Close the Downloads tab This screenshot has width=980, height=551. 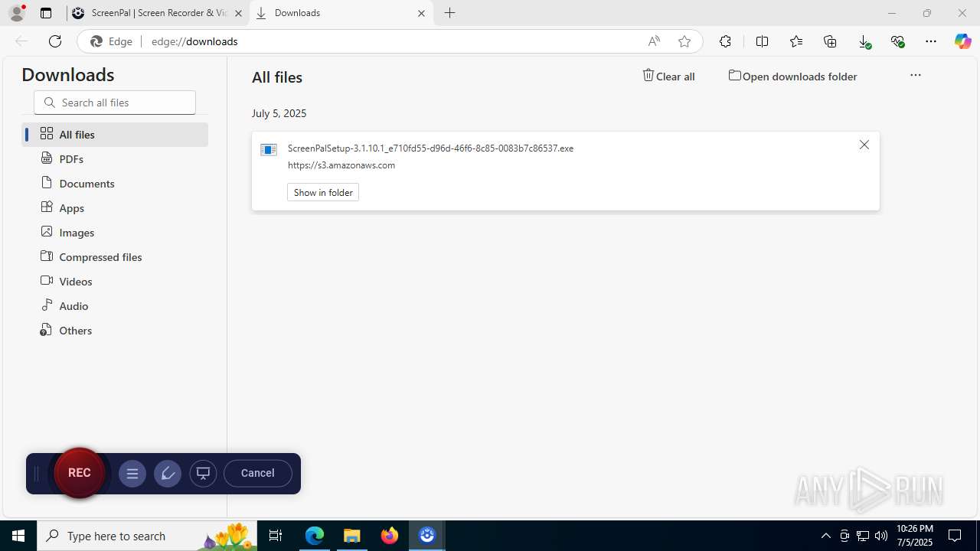pyautogui.click(x=421, y=13)
